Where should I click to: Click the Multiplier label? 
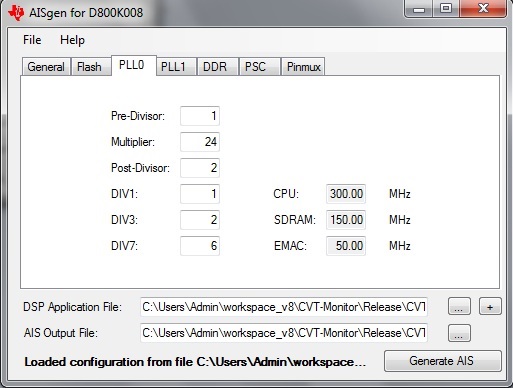click(x=133, y=142)
